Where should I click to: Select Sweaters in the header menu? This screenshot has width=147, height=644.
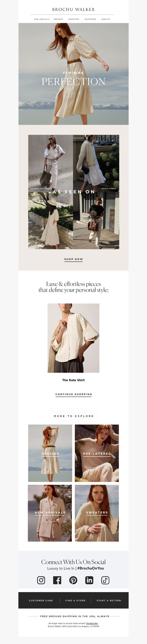pos(74,19)
